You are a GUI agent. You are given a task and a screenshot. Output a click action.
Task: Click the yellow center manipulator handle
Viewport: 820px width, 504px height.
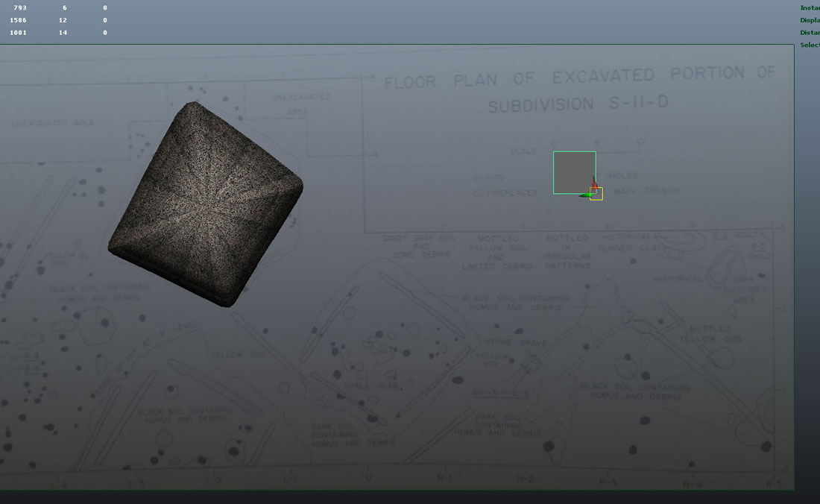(x=596, y=194)
